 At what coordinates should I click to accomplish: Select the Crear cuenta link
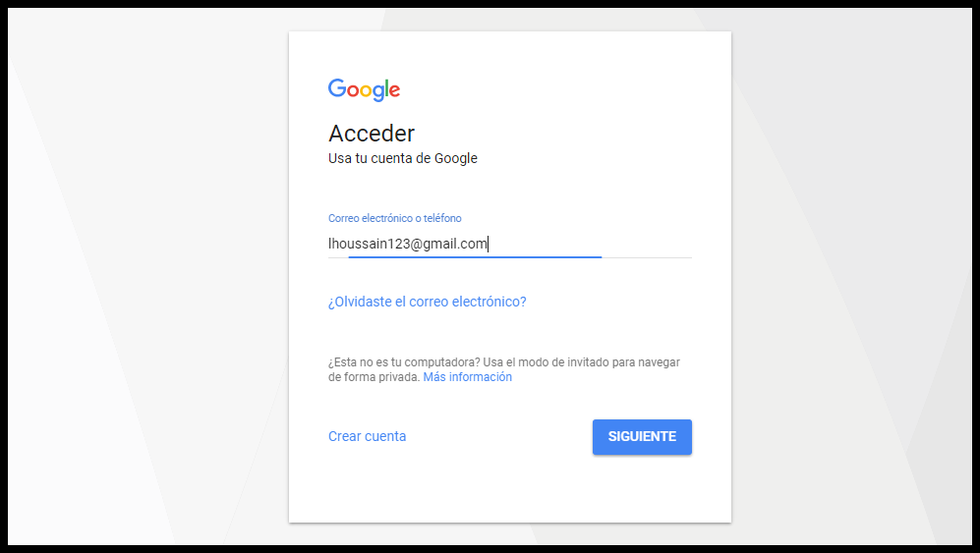click(x=367, y=436)
